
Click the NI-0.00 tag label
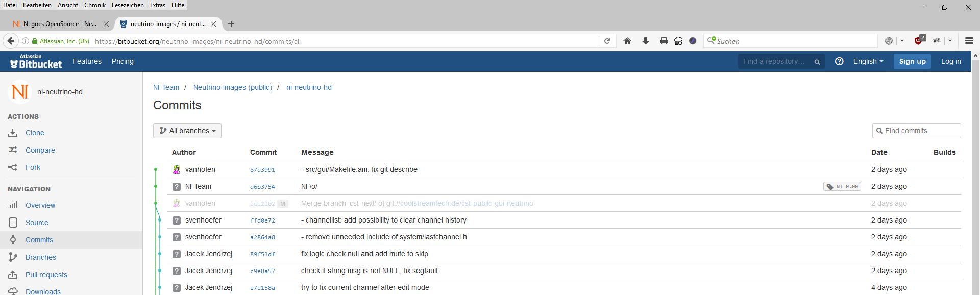tap(842, 187)
